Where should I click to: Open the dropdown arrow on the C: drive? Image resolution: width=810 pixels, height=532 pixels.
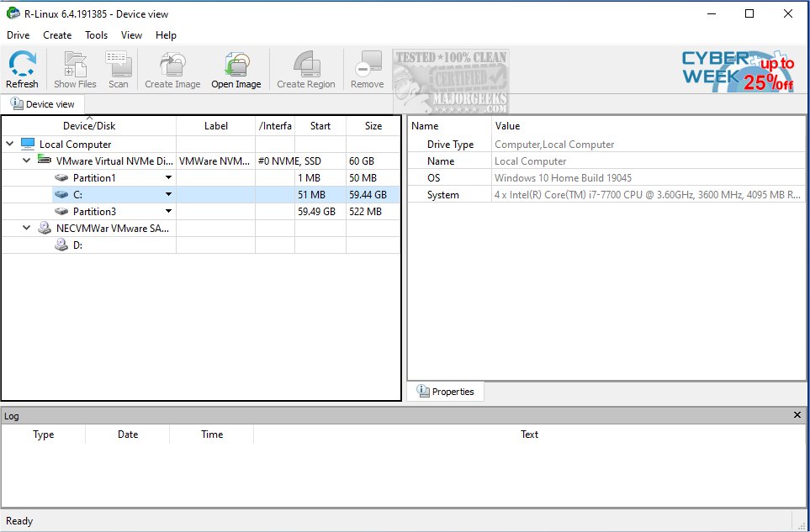pos(168,194)
